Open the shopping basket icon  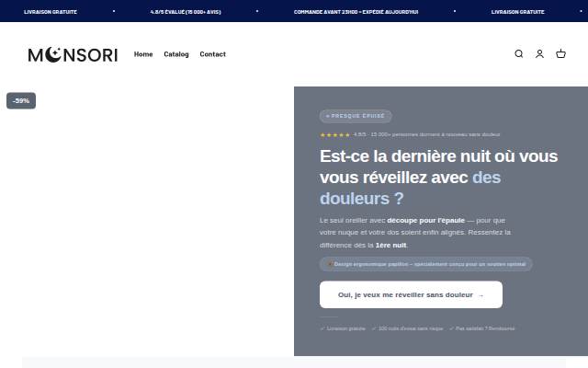pyautogui.click(x=560, y=54)
